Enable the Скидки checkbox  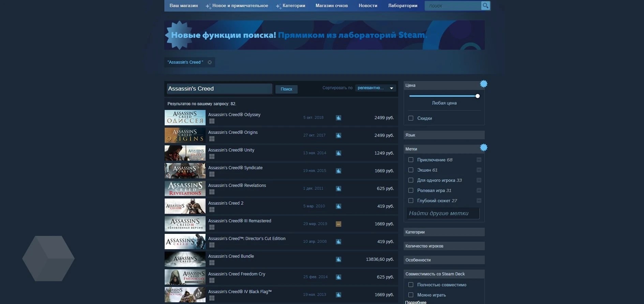point(411,118)
